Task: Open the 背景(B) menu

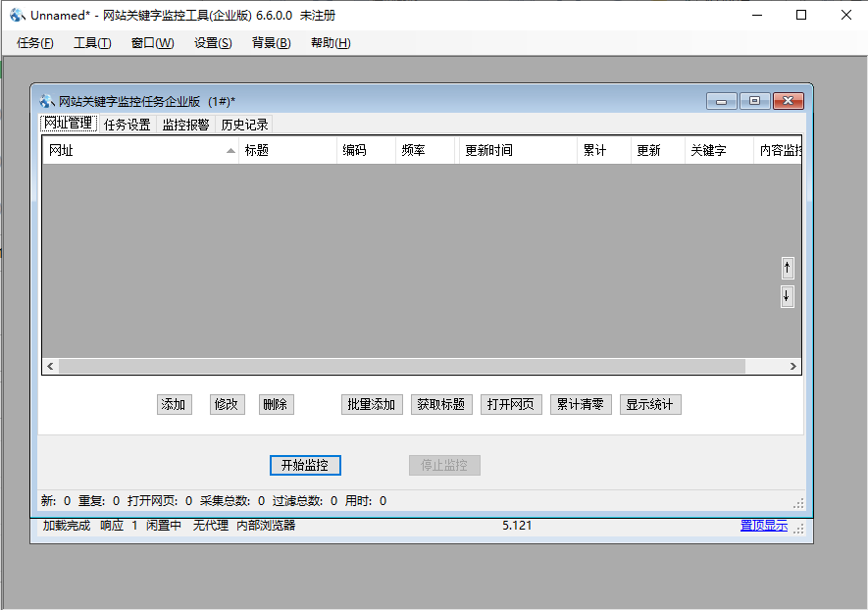Action: 271,42
